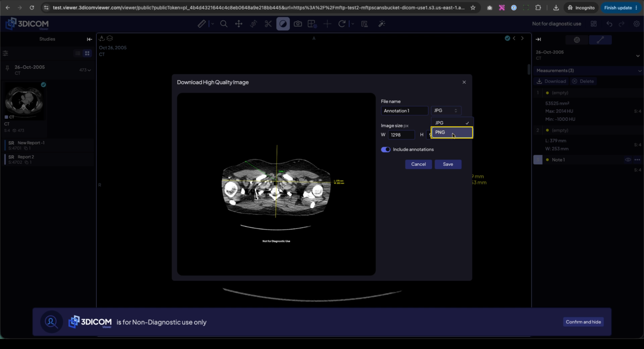
Task: Reload the browser page
Action: coord(32,8)
